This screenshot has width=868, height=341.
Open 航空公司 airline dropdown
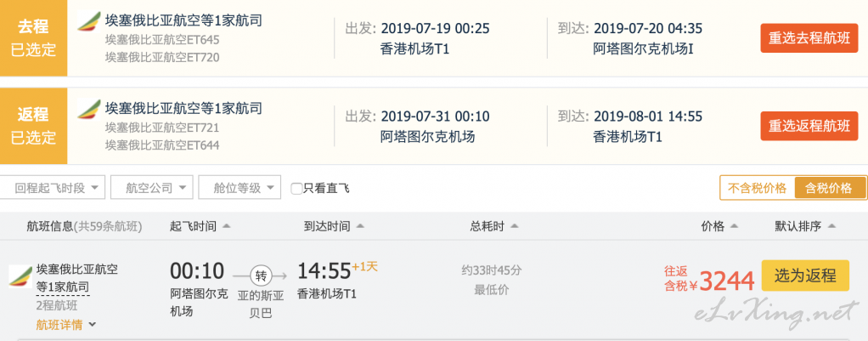(x=152, y=188)
